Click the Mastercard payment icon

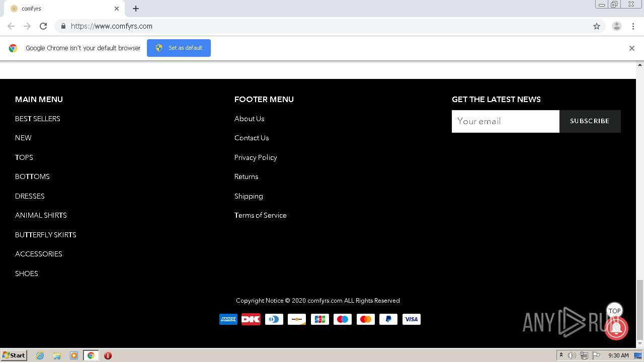366,319
